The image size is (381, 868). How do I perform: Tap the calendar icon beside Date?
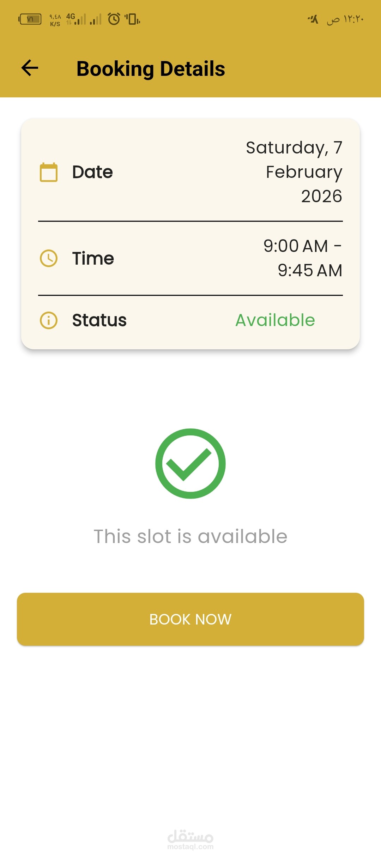point(49,172)
